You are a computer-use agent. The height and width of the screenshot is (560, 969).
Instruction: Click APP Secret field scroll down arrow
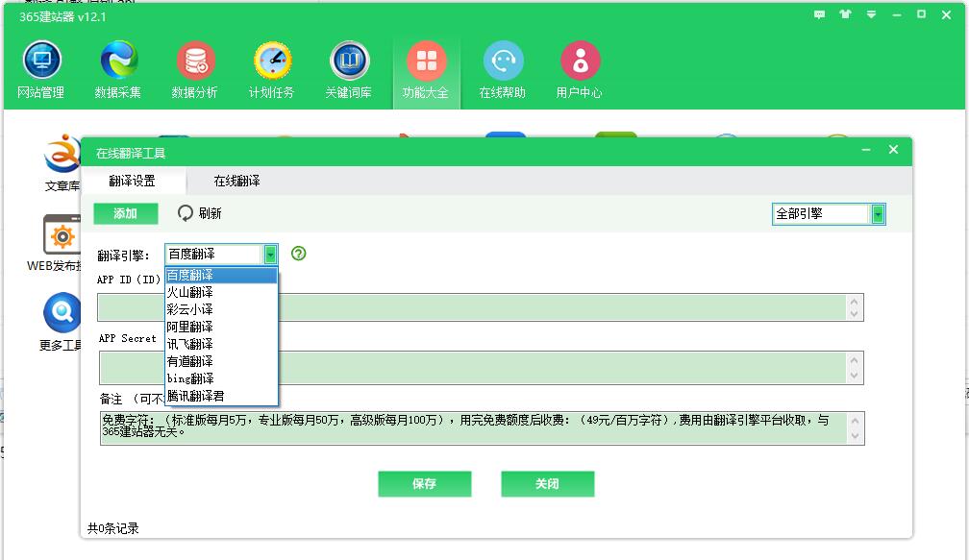pos(854,376)
